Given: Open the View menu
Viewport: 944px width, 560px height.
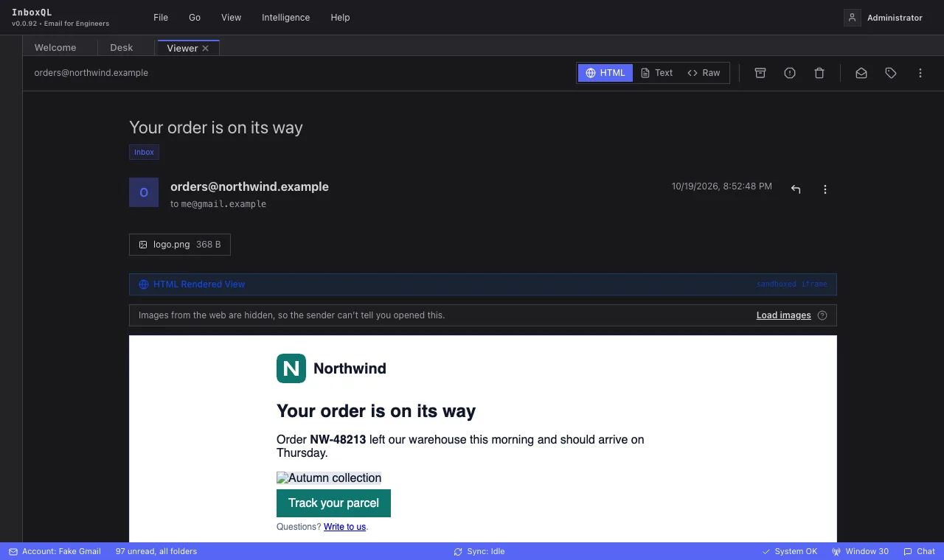Looking at the screenshot, I should [232, 18].
